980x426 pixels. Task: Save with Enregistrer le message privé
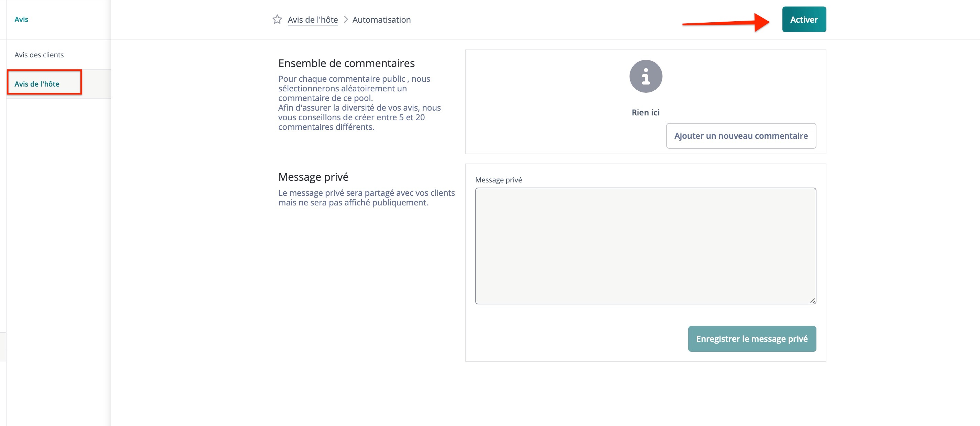752,338
